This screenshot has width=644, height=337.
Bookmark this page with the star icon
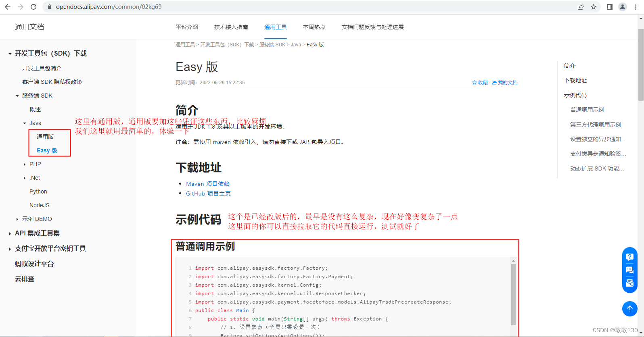tap(594, 7)
